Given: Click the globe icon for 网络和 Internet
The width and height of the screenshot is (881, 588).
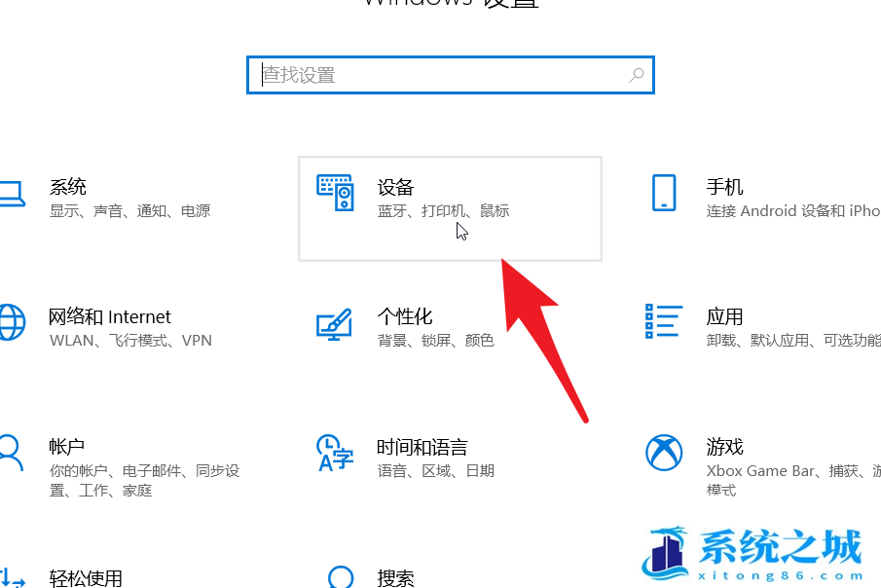Looking at the screenshot, I should tap(10, 322).
